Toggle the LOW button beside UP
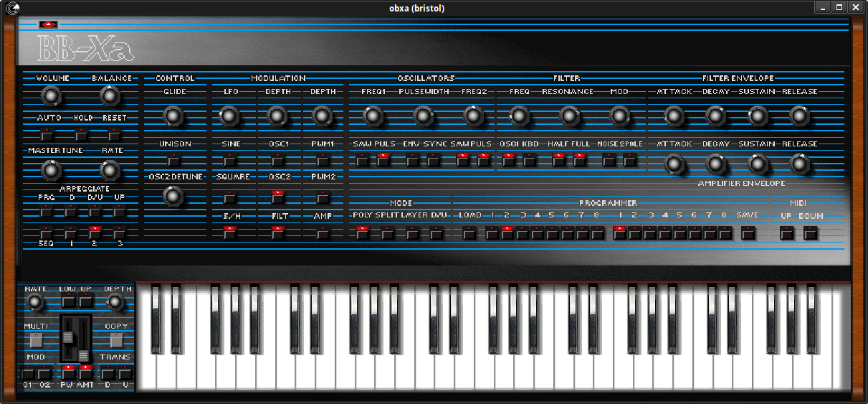Image resolution: width=868 pixels, height=404 pixels. pyautogui.click(x=68, y=301)
